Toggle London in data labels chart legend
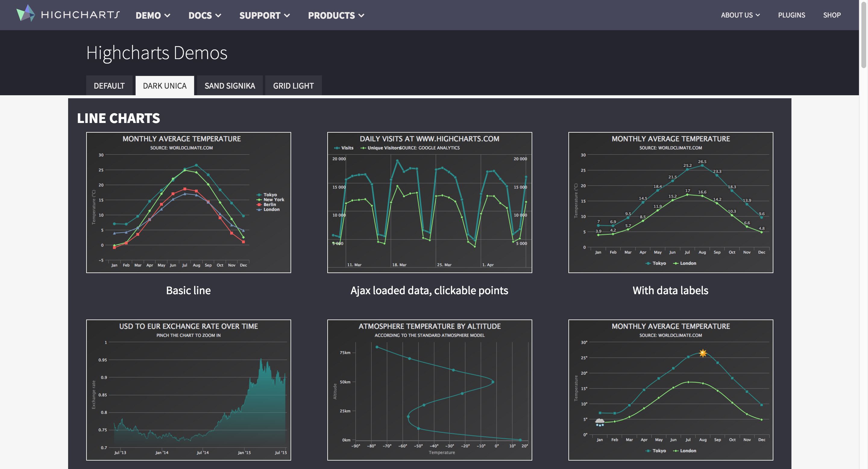The image size is (868, 469). click(685, 263)
